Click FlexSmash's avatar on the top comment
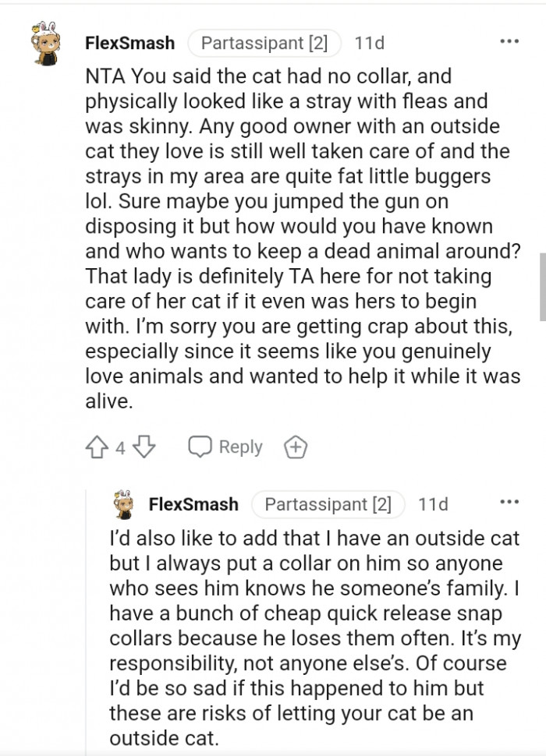Screen dimensions: 546x756 click(x=35, y=37)
